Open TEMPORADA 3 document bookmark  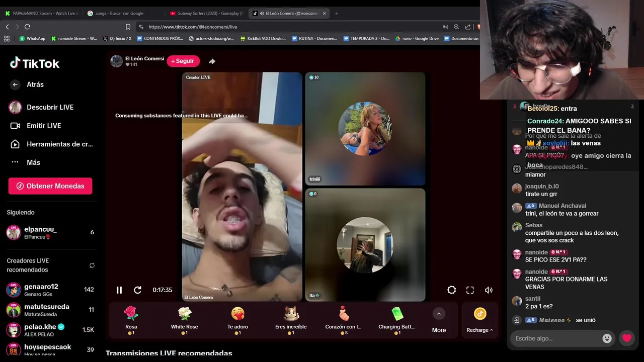tap(366, 38)
